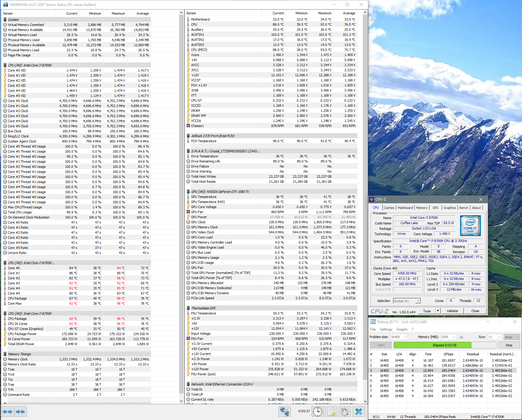Click the GPU Temperature thermometer icon
The height and width of the screenshot is (420, 522).
coord(188,197)
